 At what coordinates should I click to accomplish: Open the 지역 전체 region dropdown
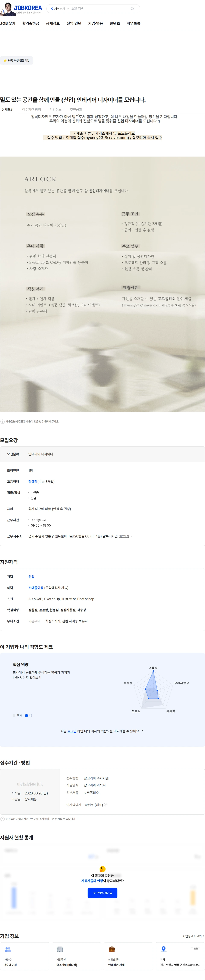pyautogui.click(x=60, y=9)
